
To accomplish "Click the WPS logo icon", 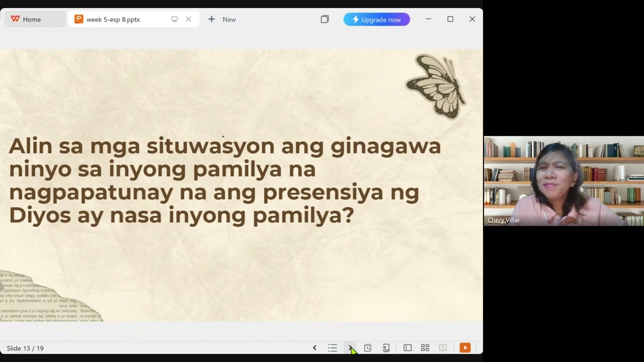I will click(15, 19).
